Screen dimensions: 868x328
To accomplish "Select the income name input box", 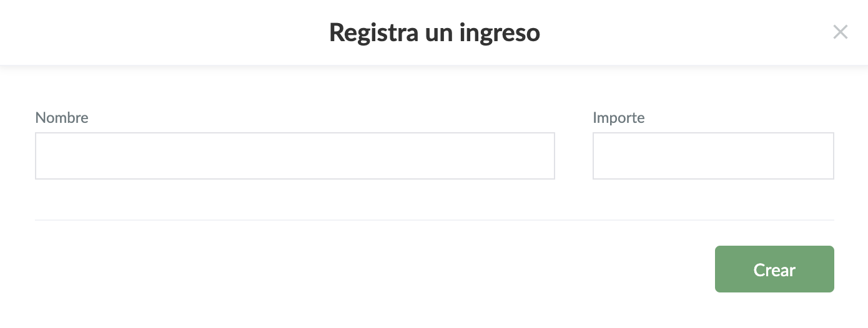I will pos(295,156).
